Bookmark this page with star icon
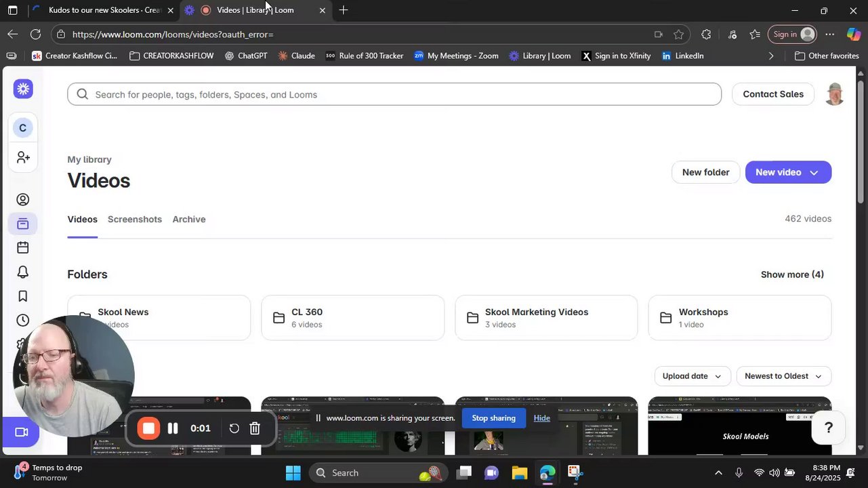 click(x=679, y=35)
